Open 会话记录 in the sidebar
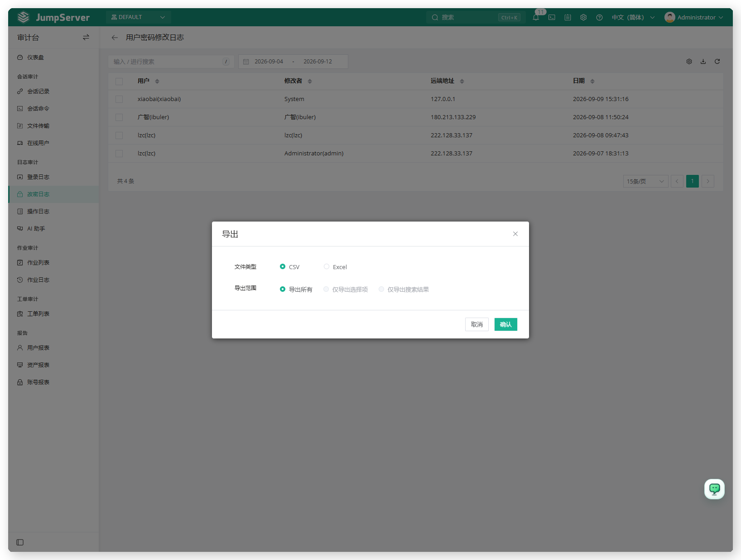 pyautogui.click(x=53, y=92)
